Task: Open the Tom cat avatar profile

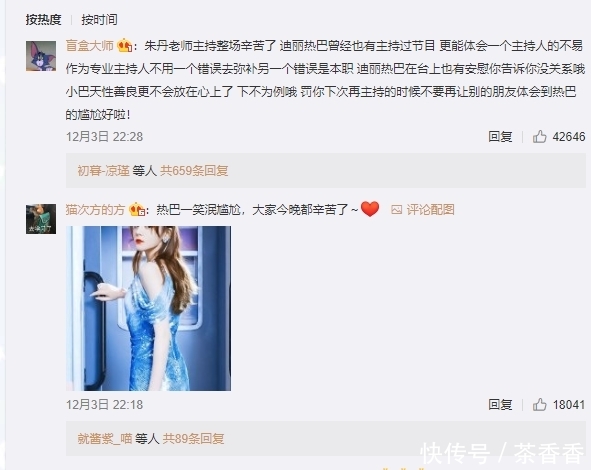Action: (41, 56)
